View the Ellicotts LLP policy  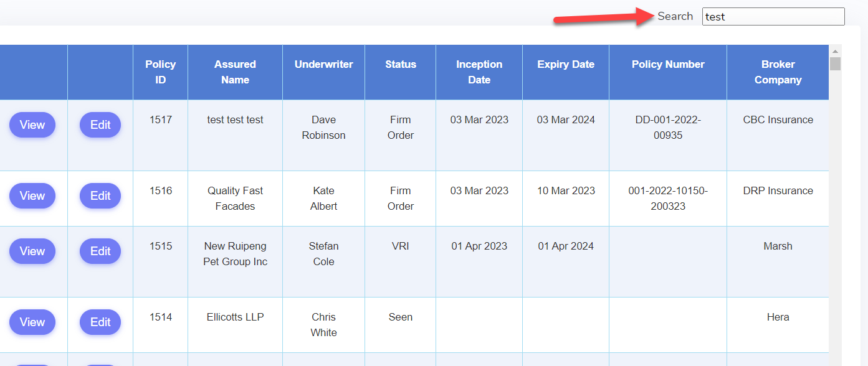click(32, 322)
